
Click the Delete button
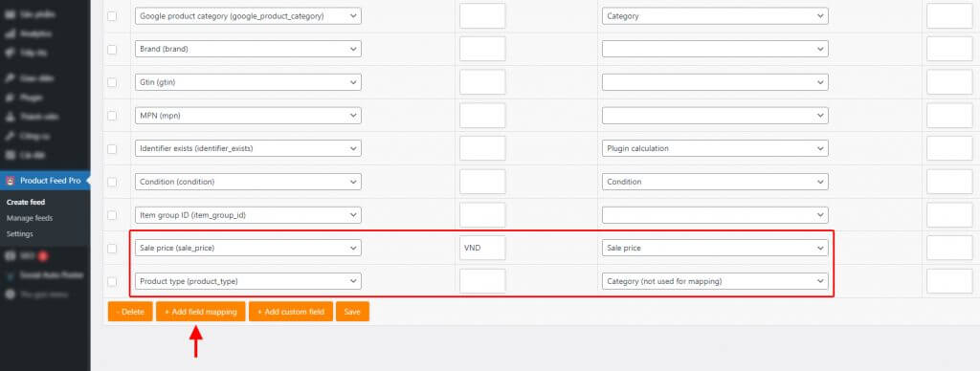pyautogui.click(x=130, y=312)
